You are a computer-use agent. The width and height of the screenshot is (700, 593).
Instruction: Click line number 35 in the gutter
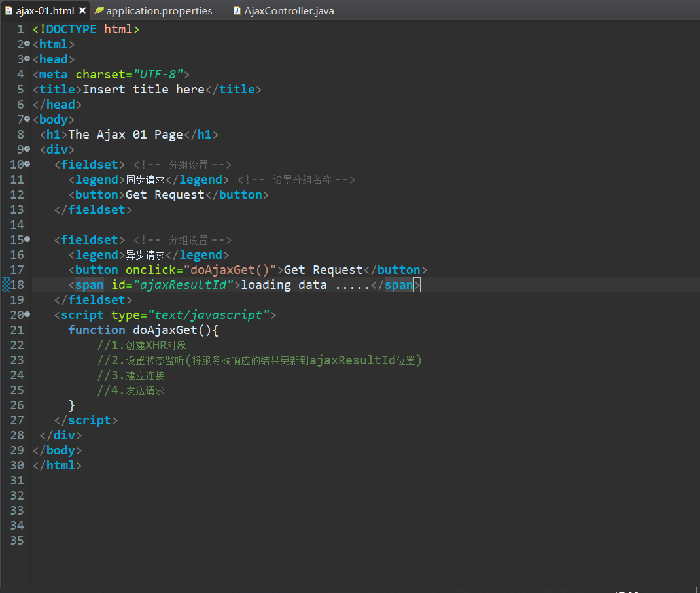coord(17,540)
